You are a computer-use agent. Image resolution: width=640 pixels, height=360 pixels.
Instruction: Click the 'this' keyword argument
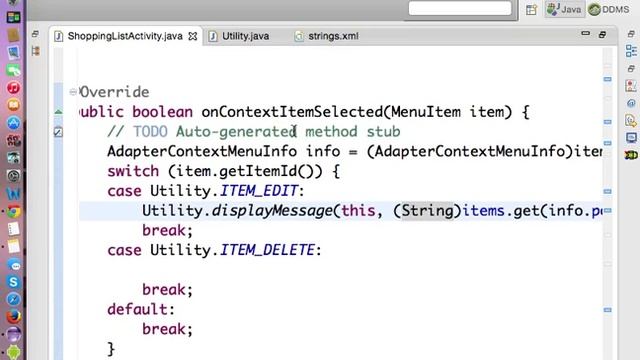pos(358,211)
